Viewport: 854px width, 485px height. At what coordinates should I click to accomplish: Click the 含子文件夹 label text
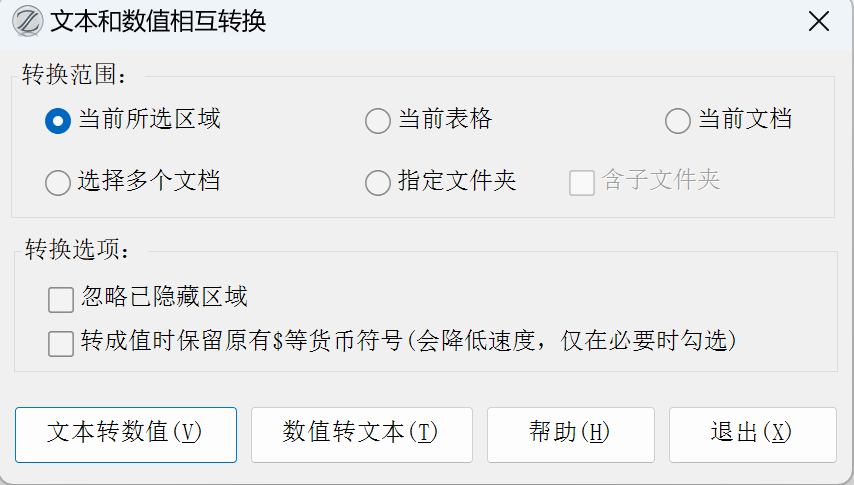pyautogui.click(x=660, y=181)
